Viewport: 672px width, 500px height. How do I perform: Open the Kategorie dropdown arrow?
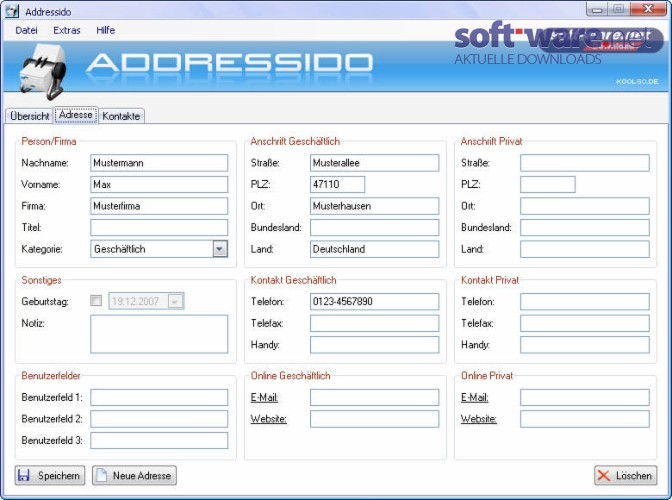pyautogui.click(x=220, y=249)
